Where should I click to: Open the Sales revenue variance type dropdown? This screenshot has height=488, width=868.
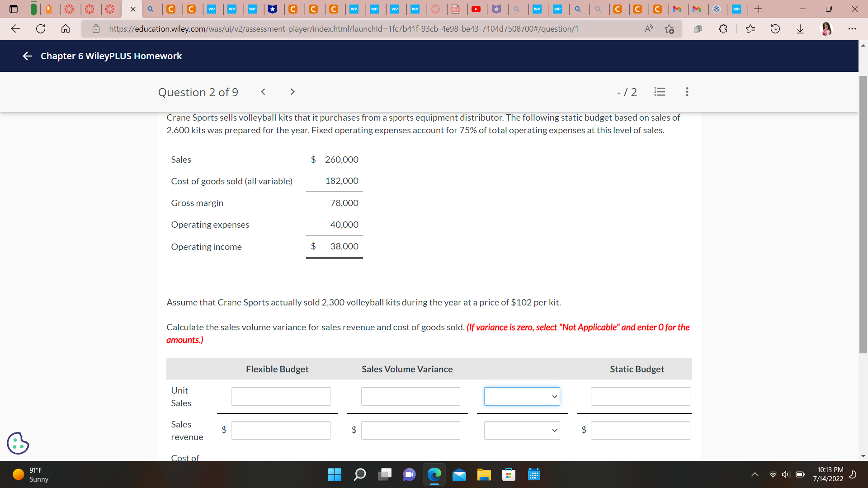[522, 430]
